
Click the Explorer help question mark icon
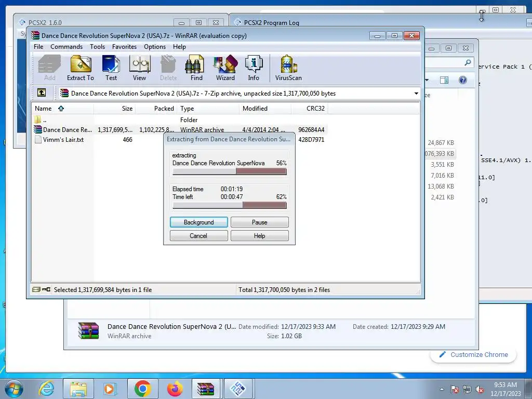pyautogui.click(x=463, y=80)
